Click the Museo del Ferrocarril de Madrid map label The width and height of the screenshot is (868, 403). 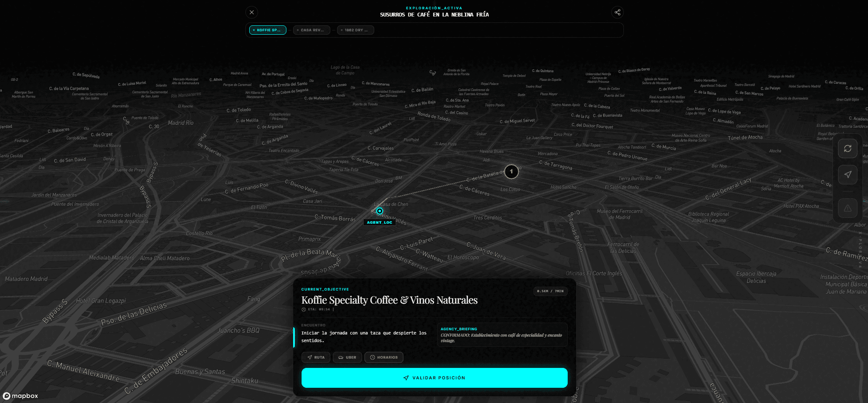[620, 214]
